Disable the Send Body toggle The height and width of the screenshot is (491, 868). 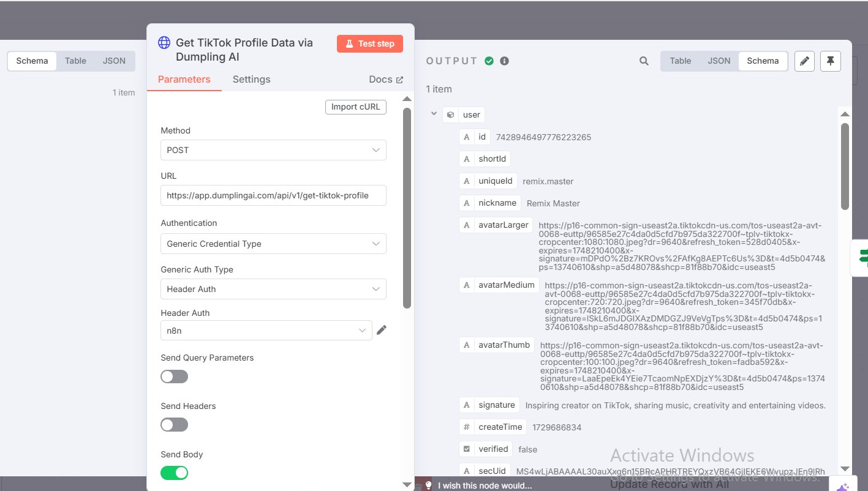(x=174, y=473)
